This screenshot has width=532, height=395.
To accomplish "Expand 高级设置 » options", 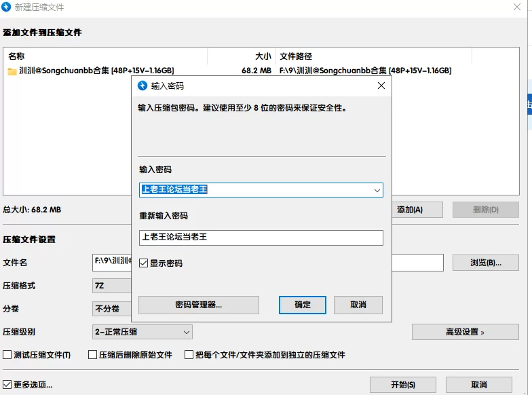I will coord(465,332).
